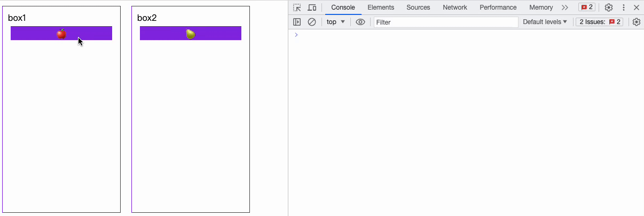Screen dimensions: 644x216
Task: Click the box1 label text
Action: tap(17, 18)
